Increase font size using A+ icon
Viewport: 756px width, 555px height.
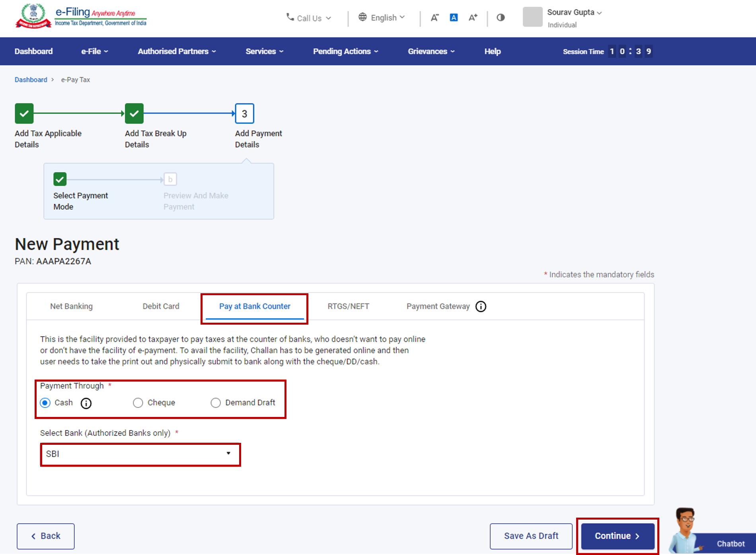click(473, 18)
